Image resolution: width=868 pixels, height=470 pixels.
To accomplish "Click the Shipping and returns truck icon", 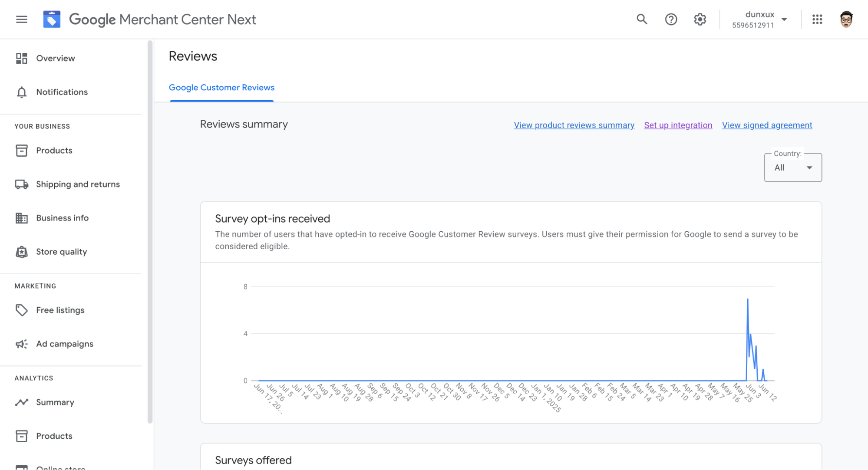I will pyautogui.click(x=21, y=184).
